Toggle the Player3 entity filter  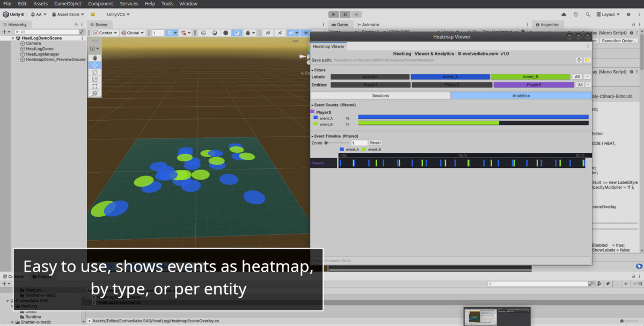534,85
